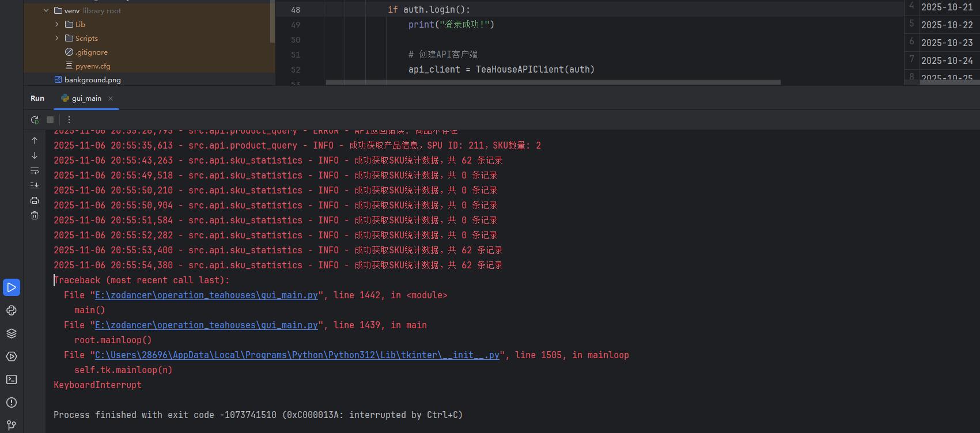Select the 2025-10-23 date entry
The width and height of the screenshot is (980, 433).
click(947, 43)
